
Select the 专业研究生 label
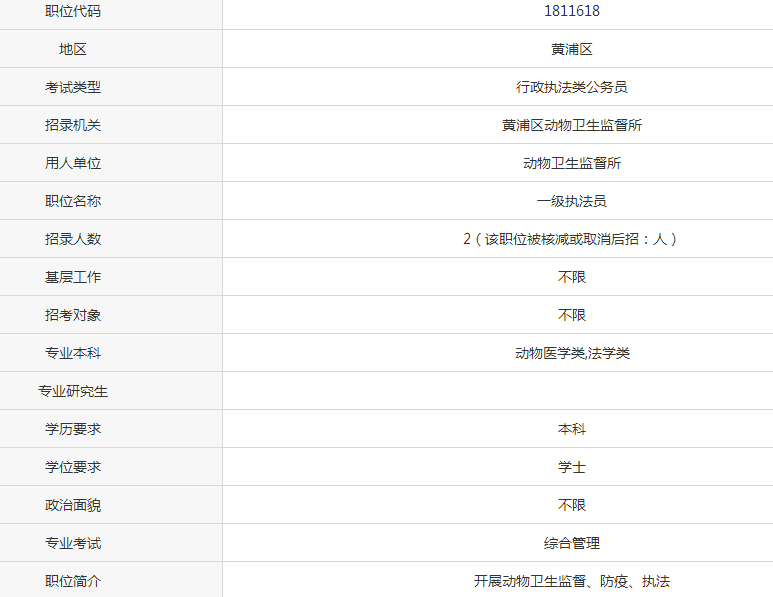73,391
